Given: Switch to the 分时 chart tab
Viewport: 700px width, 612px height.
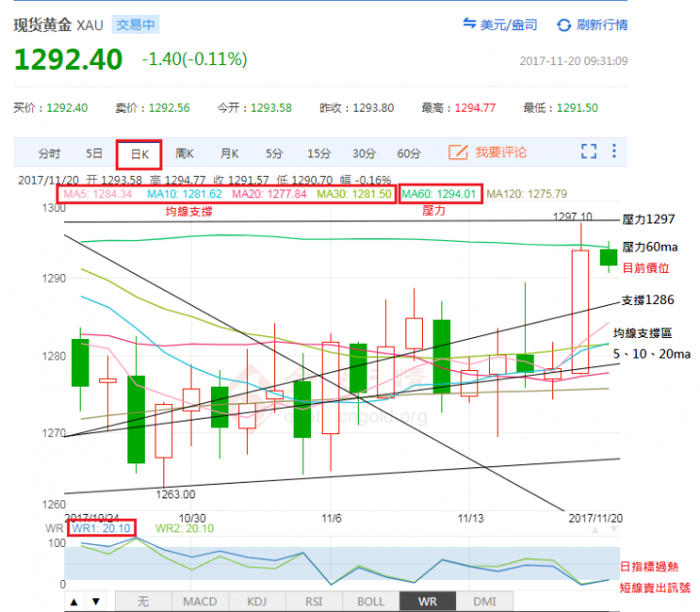Looking at the screenshot, I should pyautogui.click(x=50, y=153).
